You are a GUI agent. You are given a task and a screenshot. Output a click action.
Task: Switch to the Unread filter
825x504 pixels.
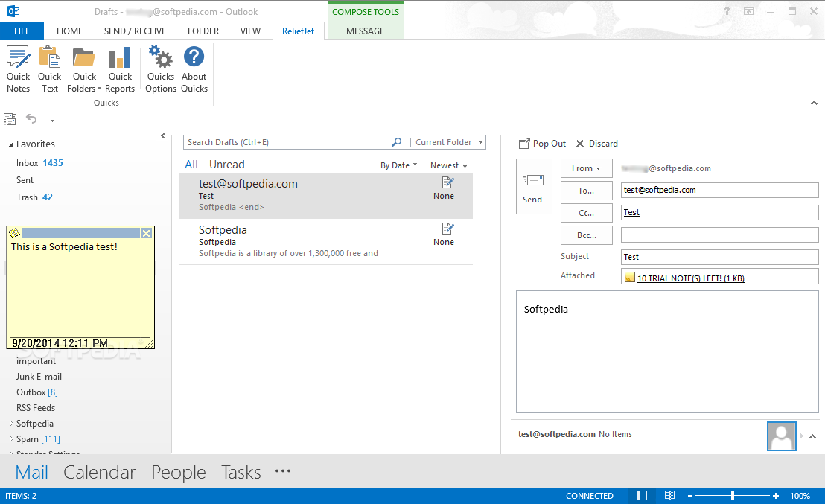227,164
